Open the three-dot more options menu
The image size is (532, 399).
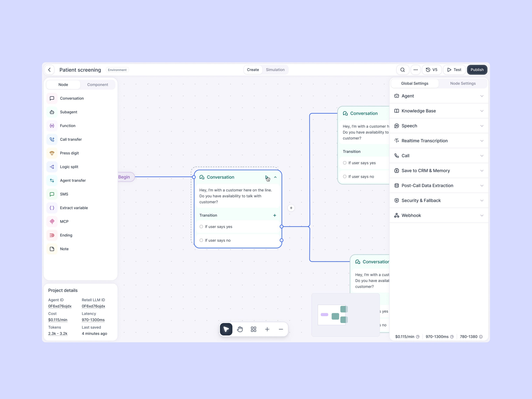click(x=416, y=70)
